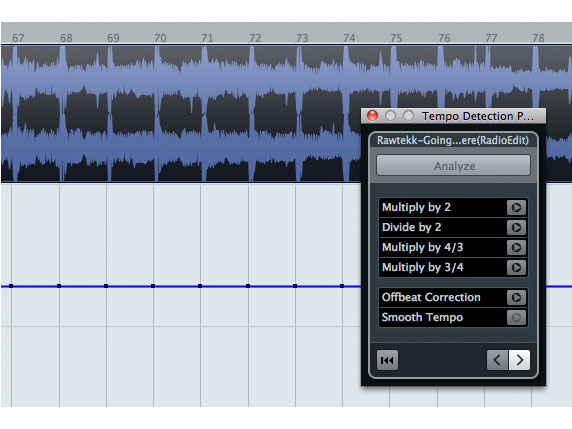Click bar 76 in the ruler
The image size is (572, 429).
[x=444, y=38]
